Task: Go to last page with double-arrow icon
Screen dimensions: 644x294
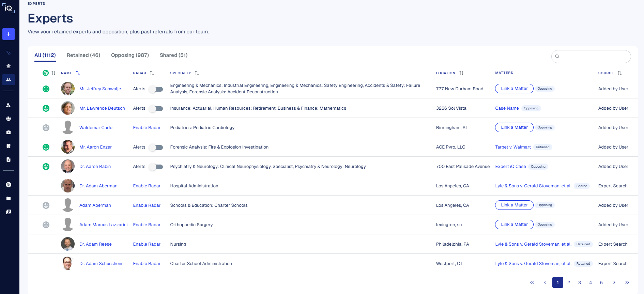Action: [x=627, y=282]
